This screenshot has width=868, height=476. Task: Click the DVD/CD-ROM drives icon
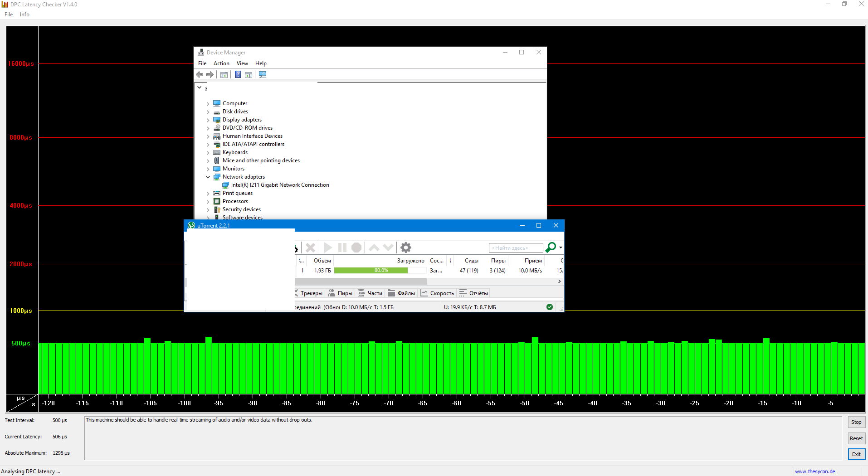[x=217, y=128]
